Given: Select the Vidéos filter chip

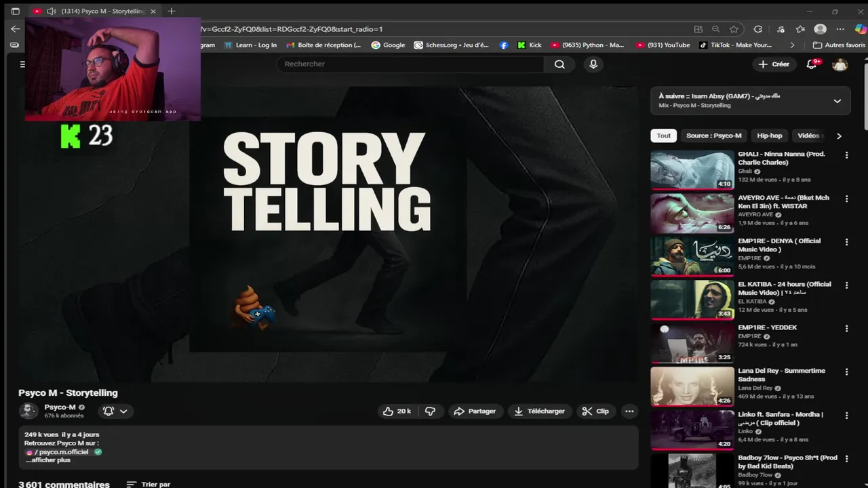Looking at the screenshot, I should [x=809, y=136].
